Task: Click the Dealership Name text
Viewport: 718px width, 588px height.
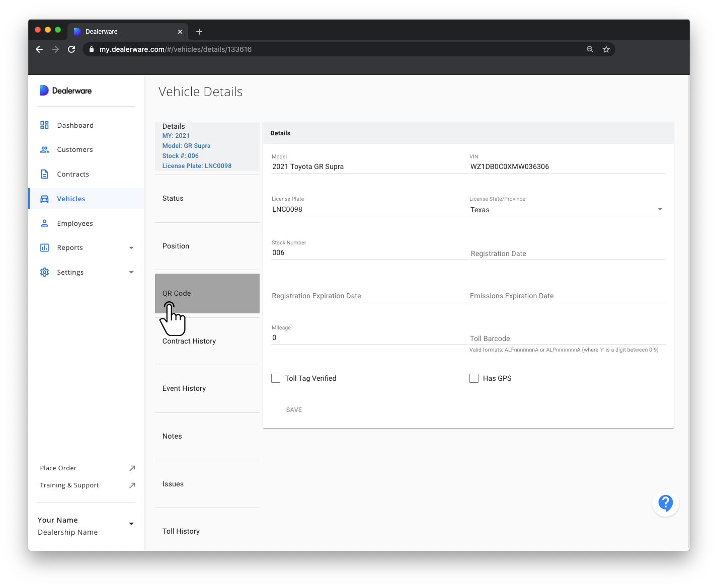Action: (68, 532)
